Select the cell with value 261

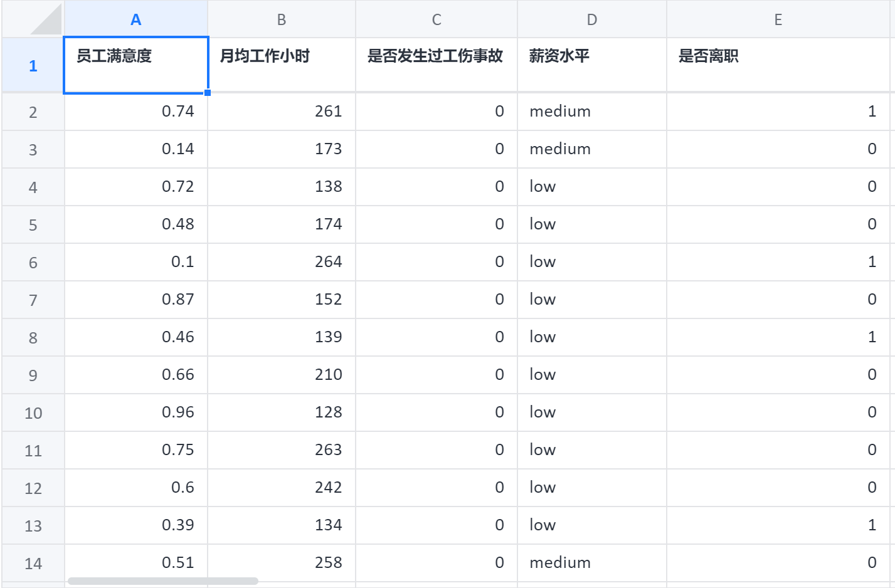282,112
